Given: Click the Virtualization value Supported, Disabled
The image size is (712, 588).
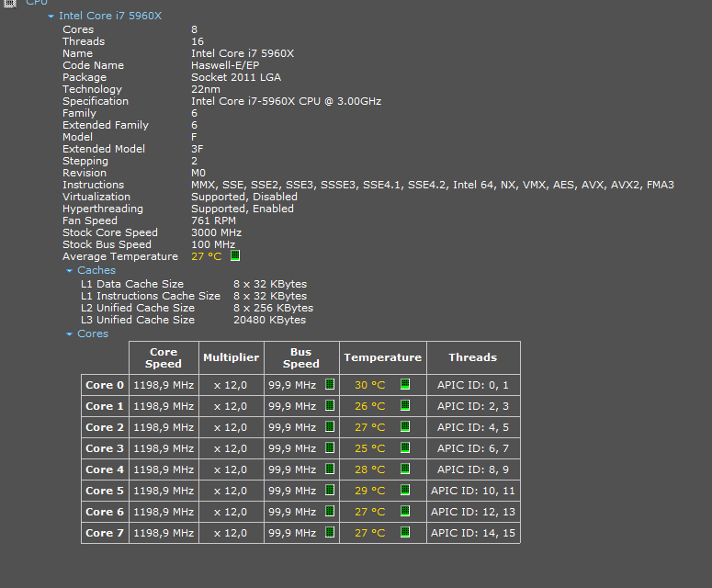Looking at the screenshot, I should tap(244, 197).
